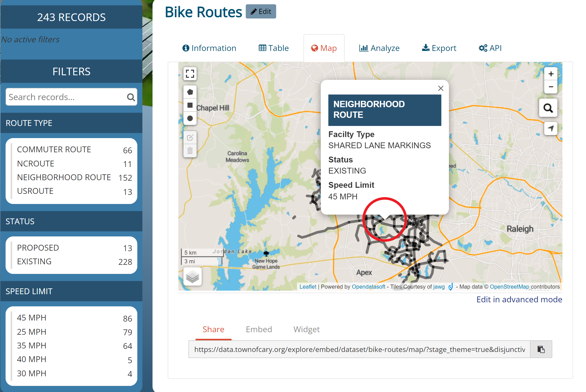The image size is (586, 392).
Task: Click the map zoom out button
Action: pos(551,87)
